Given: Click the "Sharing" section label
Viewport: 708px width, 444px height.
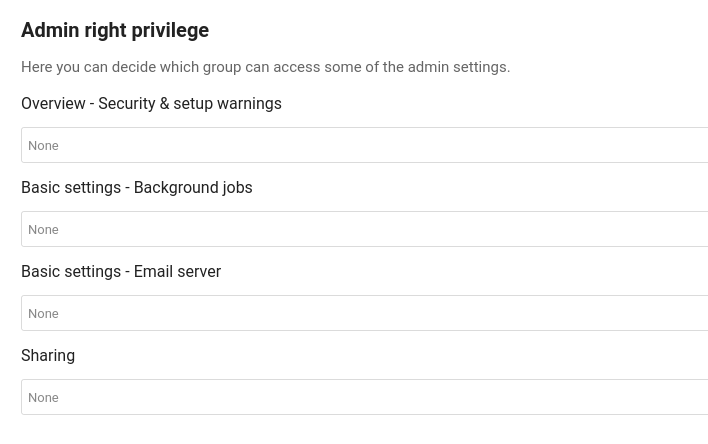Looking at the screenshot, I should [x=48, y=355].
